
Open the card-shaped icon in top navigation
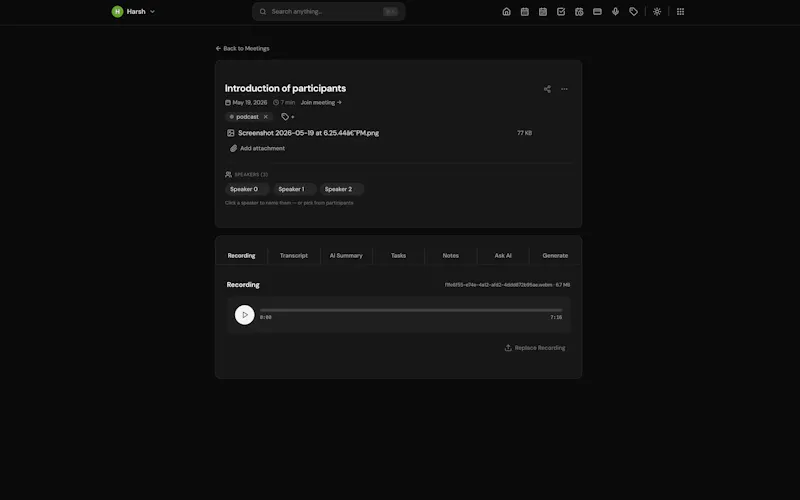[x=597, y=12]
